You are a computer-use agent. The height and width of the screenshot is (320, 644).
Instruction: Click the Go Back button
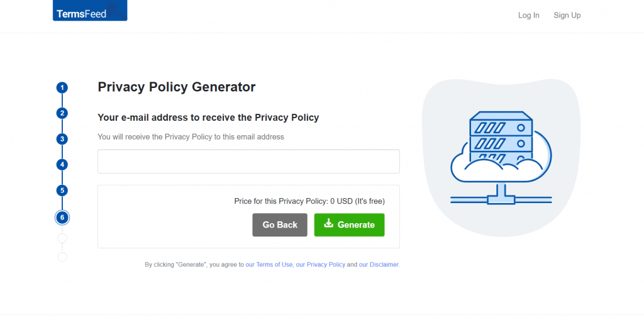click(280, 224)
